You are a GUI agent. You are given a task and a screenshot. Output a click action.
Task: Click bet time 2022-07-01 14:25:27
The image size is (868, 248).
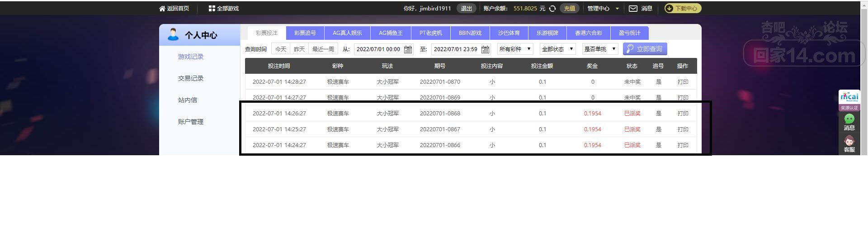[279, 129]
